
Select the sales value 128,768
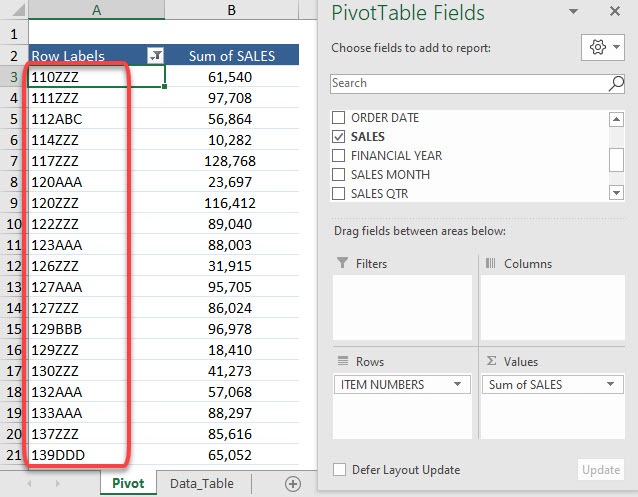click(x=232, y=161)
